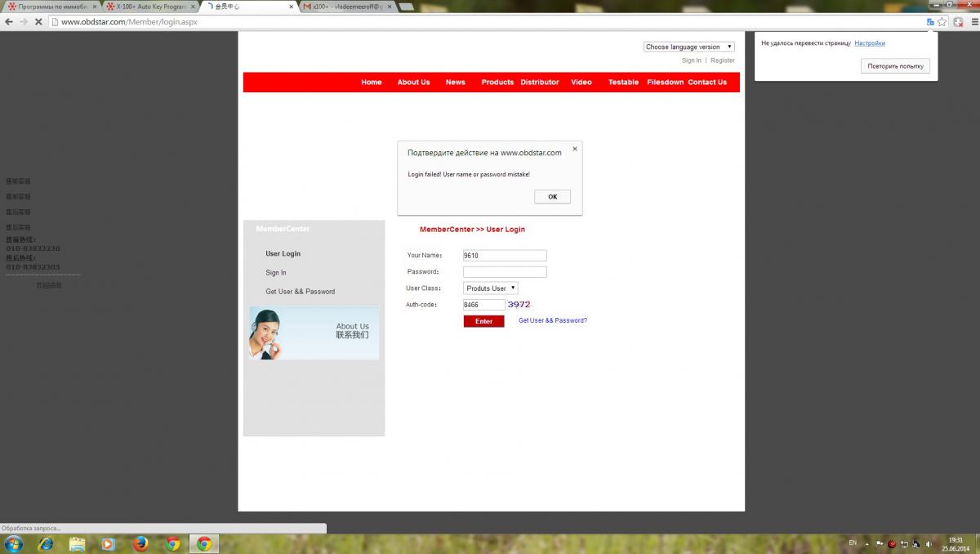
Task: Click the address bar URL
Action: pyautogui.click(x=129, y=22)
